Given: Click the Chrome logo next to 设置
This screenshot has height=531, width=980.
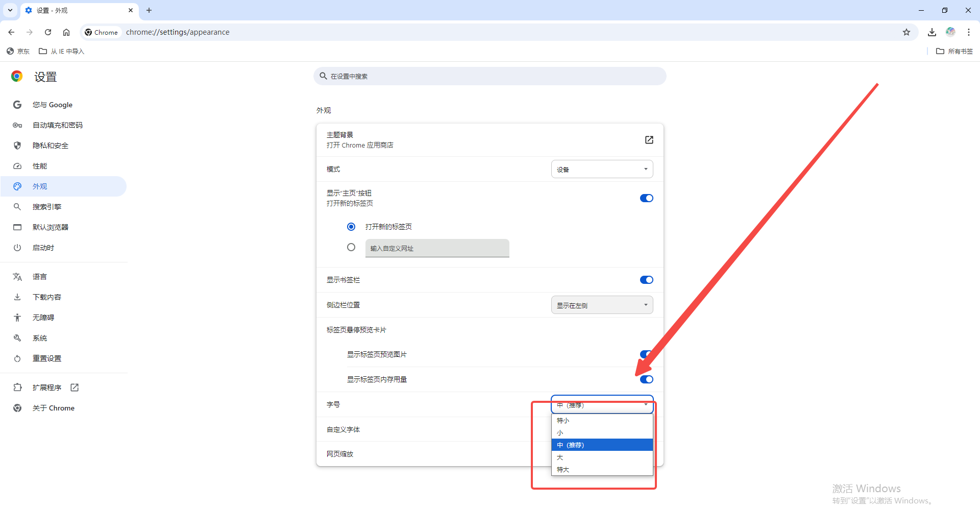Looking at the screenshot, I should 17,77.
